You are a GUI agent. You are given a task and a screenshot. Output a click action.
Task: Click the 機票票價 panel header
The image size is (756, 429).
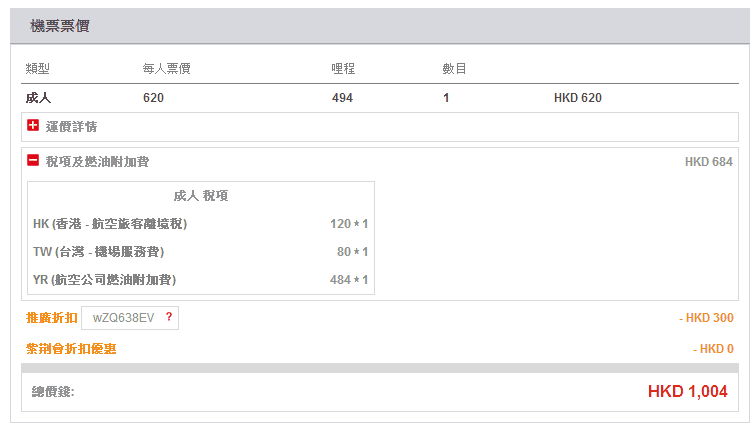click(59, 26)
